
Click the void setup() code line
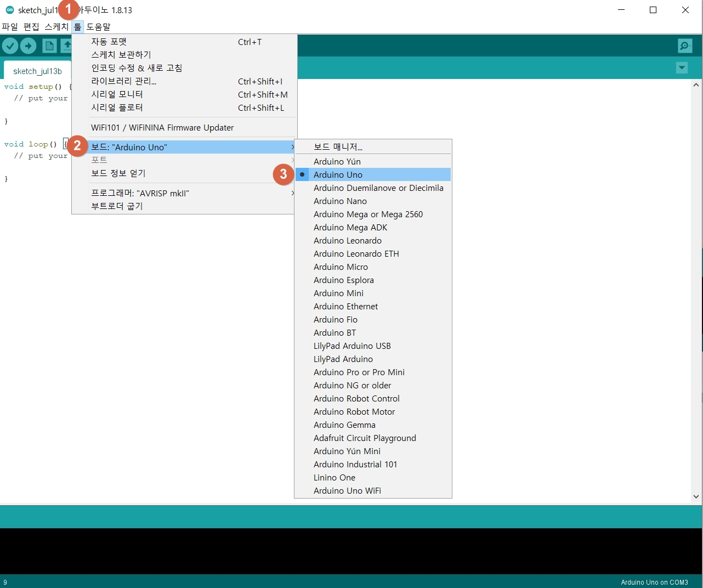[x=38, y=87]
